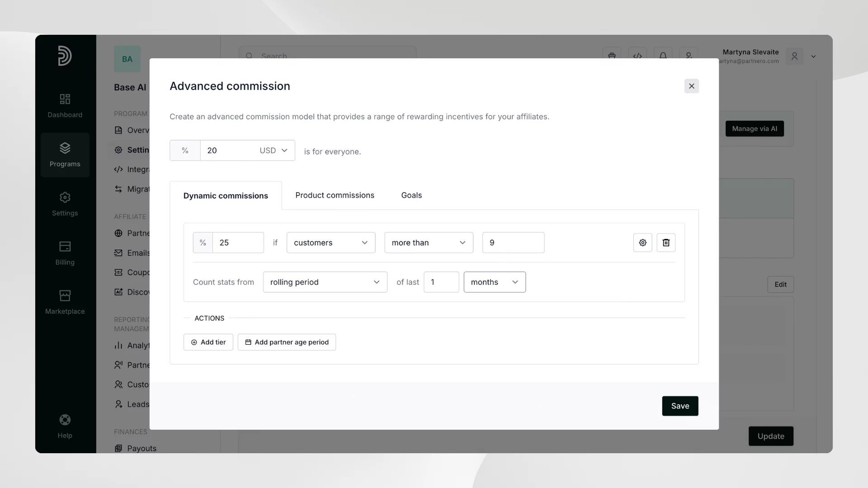Open the USD currency dropdown
Screen dimensions: 868x488
pyautogui.click(x=273, y=150)
